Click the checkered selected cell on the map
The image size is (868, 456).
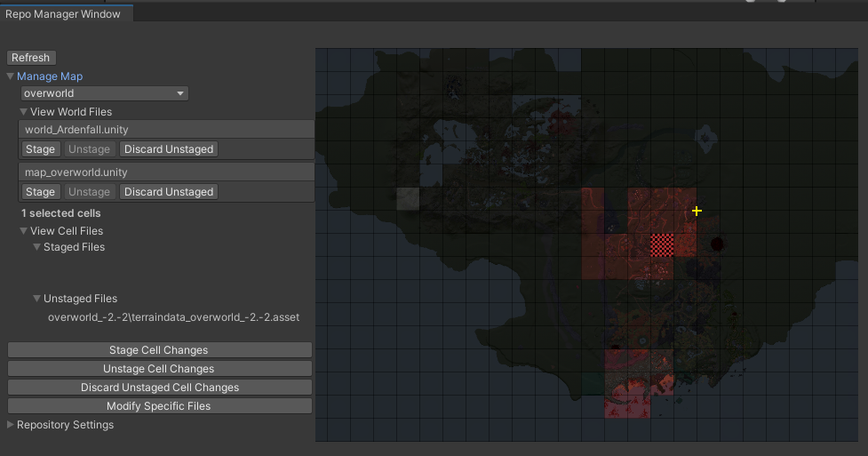pyautogui.click(x=662, y=244)
